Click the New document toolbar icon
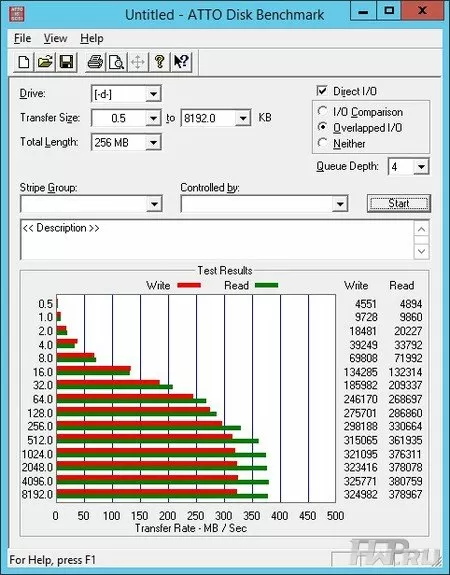Image resolution: width=450 pixels, height=575 pixels. click(24, 62)
